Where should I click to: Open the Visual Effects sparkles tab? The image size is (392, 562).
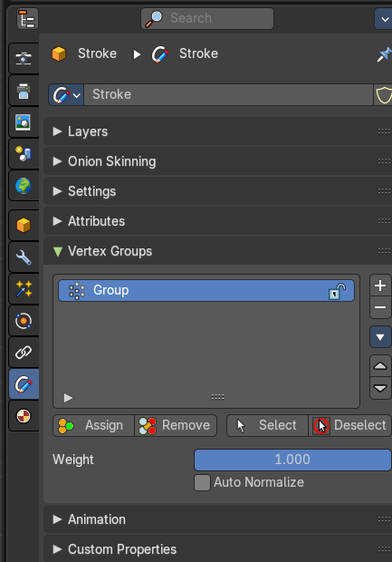pyautogui.click(x=24, y=289)
